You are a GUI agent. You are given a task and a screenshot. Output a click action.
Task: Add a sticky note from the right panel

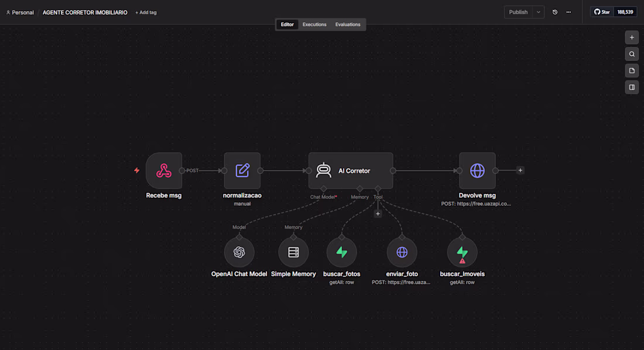(632, 71)
